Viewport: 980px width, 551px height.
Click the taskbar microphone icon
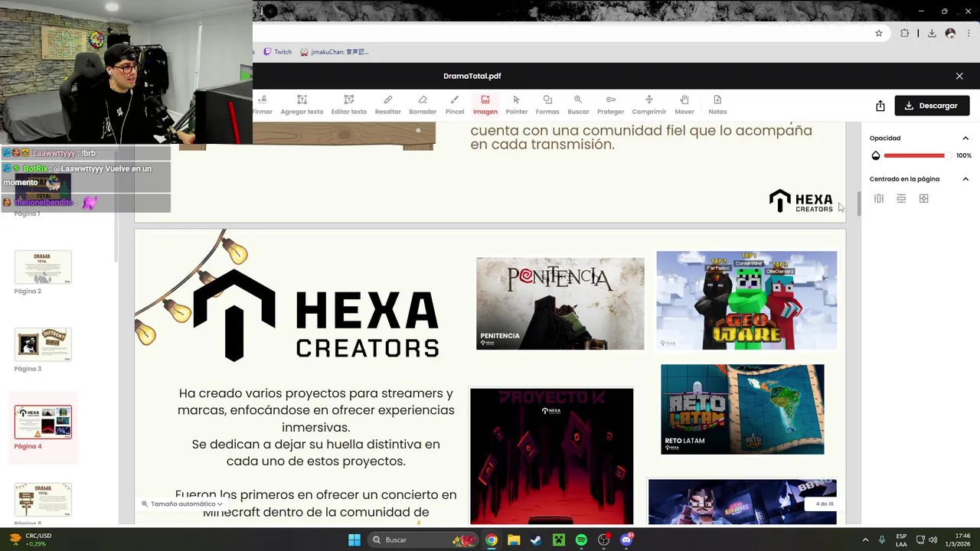(x=882, y=540)
